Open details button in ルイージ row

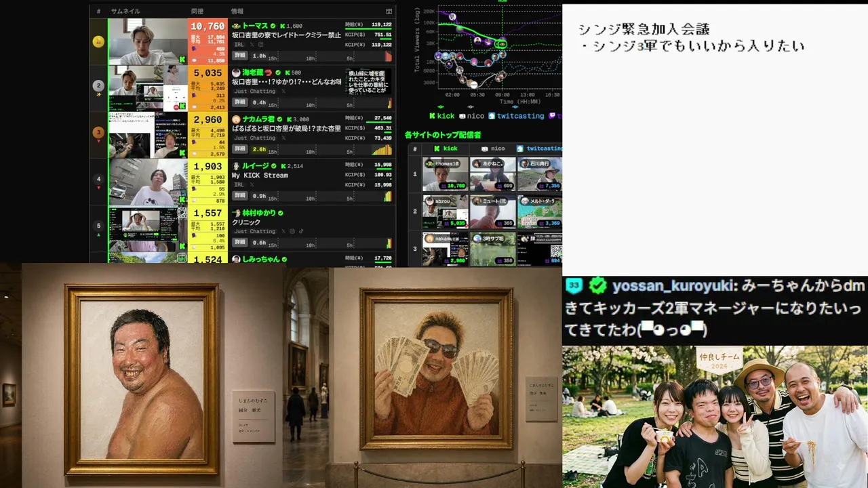pos(240,196)
